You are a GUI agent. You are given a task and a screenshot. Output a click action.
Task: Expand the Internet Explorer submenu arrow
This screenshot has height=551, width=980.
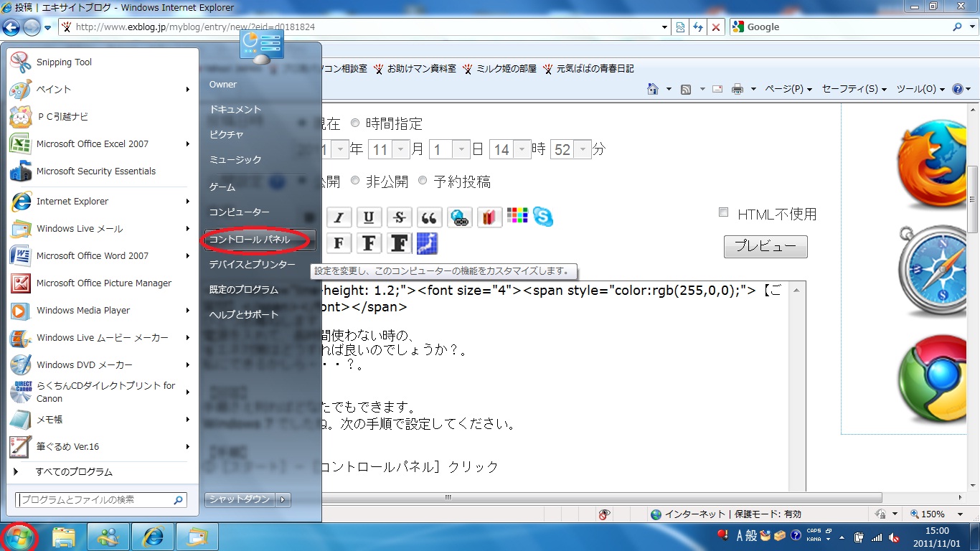[188, 202]
